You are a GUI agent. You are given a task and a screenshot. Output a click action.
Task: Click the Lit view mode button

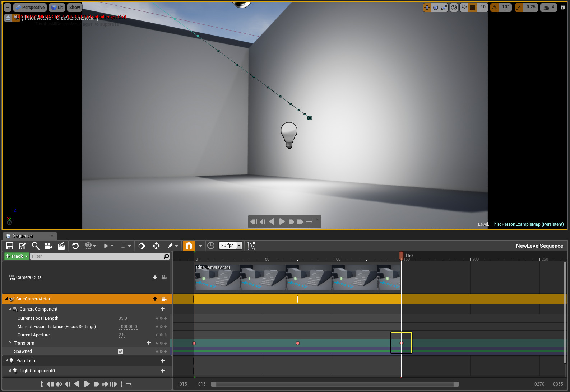click(57, 8)
